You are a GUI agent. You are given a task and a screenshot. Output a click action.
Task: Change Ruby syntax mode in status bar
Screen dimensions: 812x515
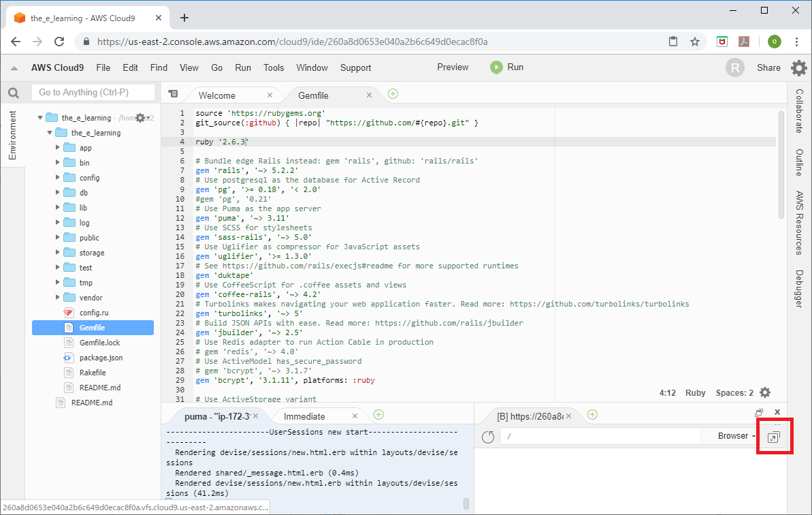pos(695,393)
